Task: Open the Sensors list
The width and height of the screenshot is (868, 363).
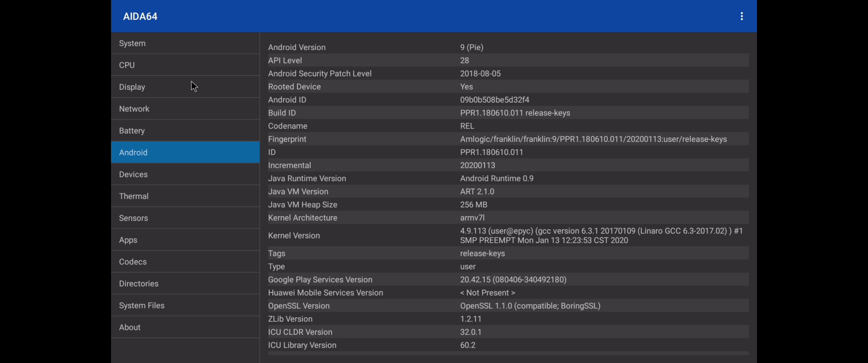Action: point(185,218)
